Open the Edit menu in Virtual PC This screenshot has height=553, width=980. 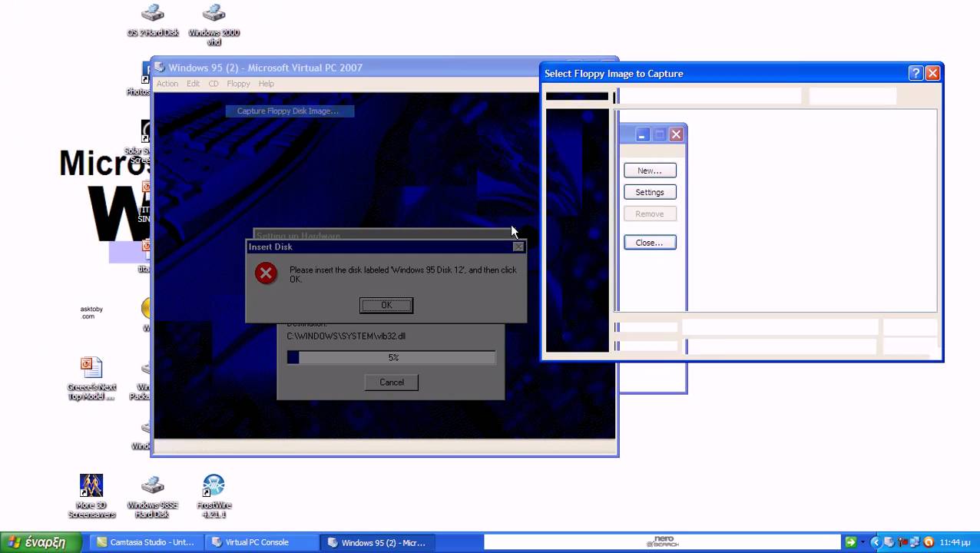coord(193,84)
